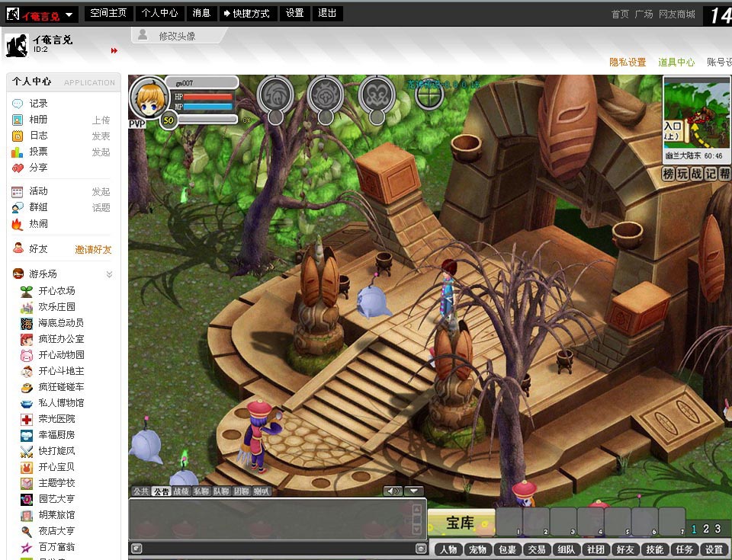Click 邀请好友 link

pyautogui.click(x=93, y=250)
